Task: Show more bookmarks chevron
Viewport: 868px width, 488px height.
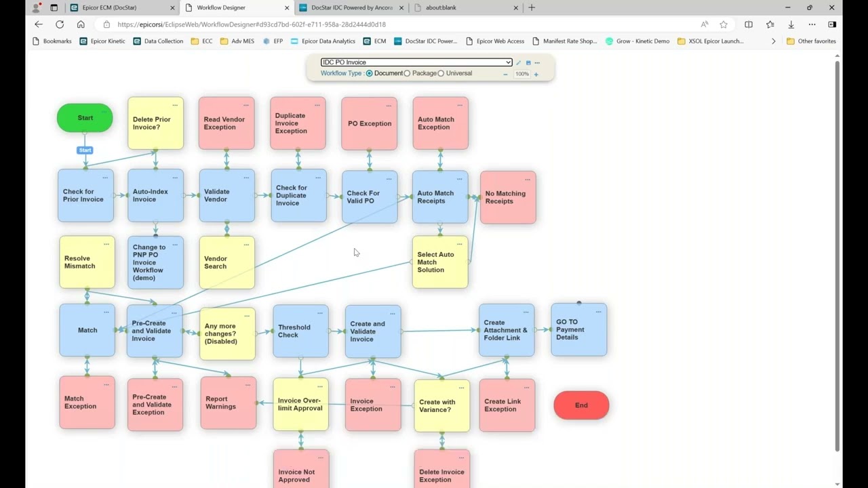Action: click(773, 41)
